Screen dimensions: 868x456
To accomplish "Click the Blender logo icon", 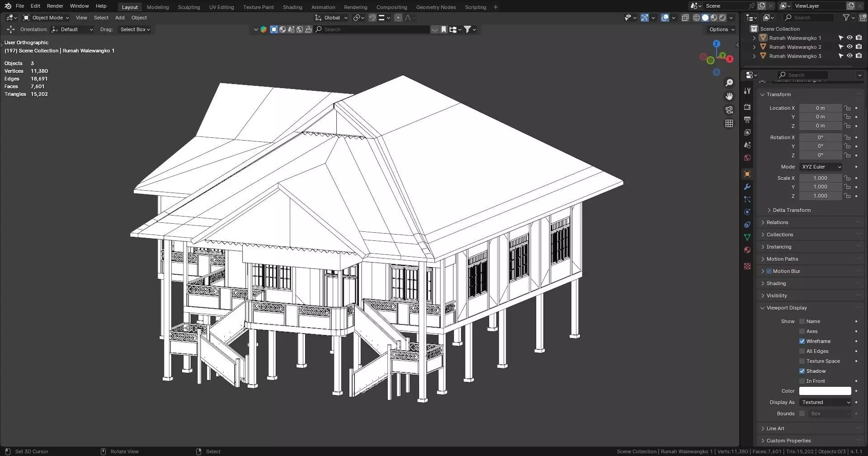I will (8, 6).
